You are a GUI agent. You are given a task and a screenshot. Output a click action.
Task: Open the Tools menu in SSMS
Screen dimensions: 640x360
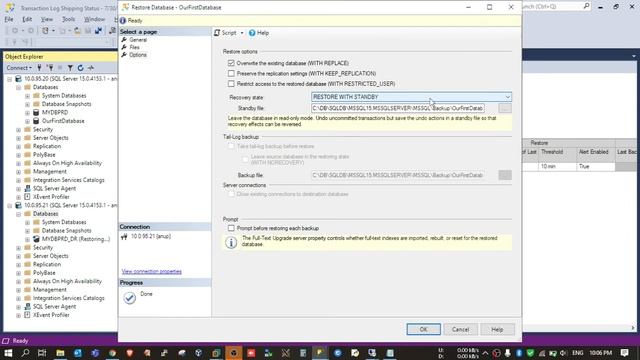(x=68, y=19)
